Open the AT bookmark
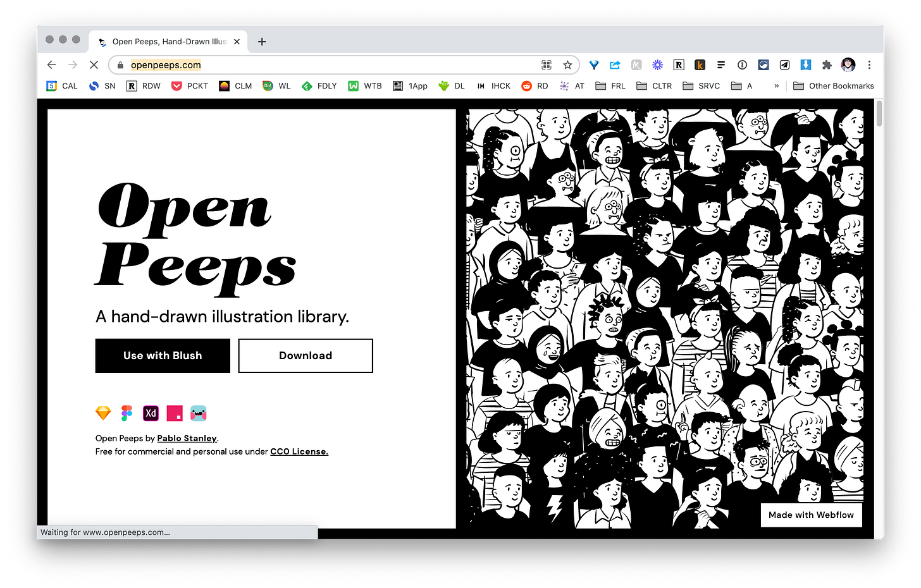 tap(572, 86)
